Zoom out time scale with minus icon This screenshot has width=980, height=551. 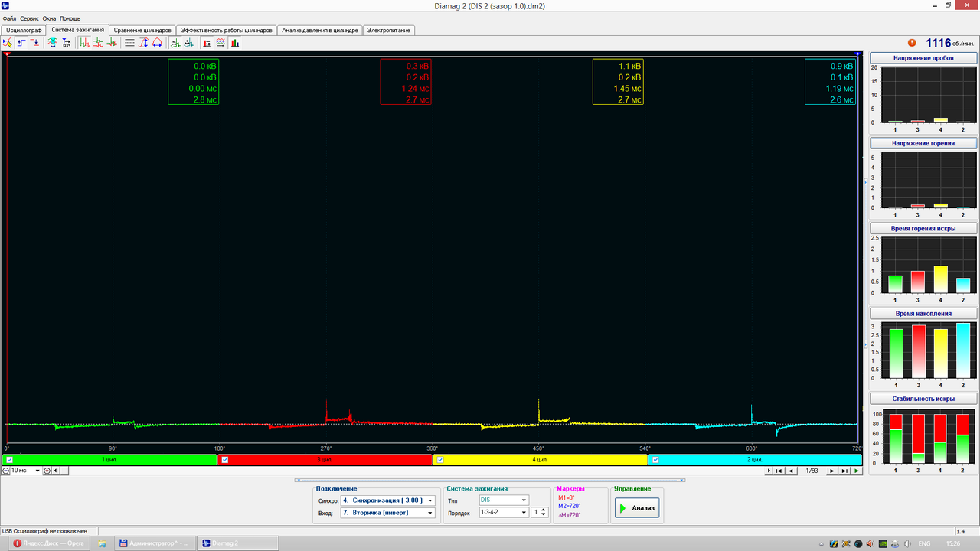pos(6,471)
